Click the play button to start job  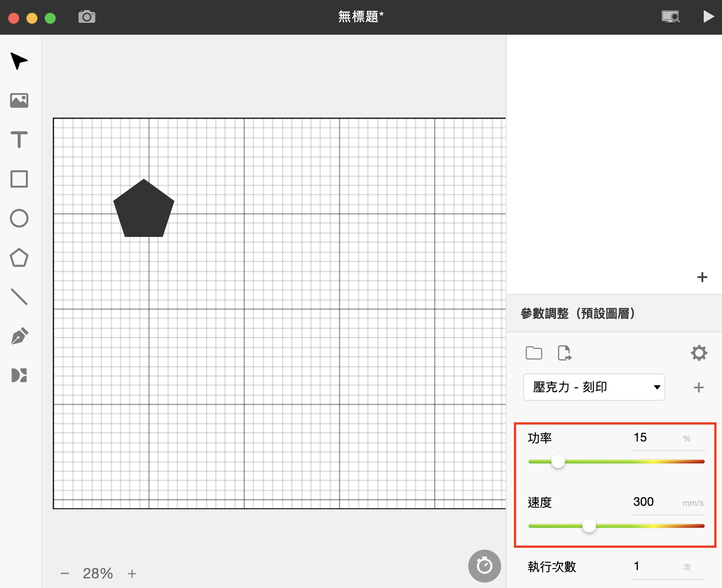pos(708,16)
